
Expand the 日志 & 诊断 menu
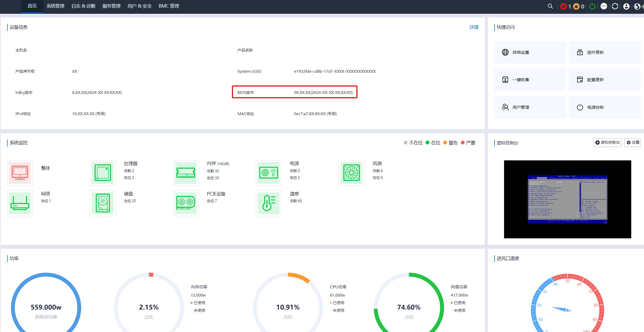(x=83, y=6)
